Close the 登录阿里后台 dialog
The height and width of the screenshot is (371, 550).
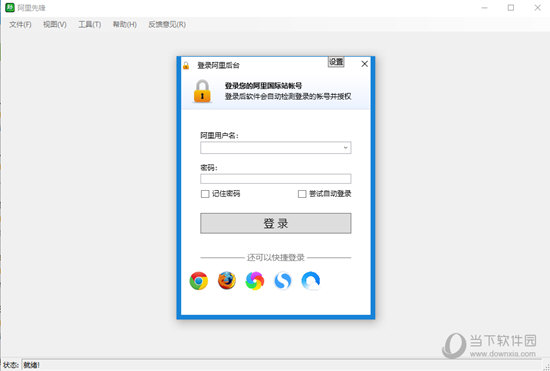(x=364, y=64)
